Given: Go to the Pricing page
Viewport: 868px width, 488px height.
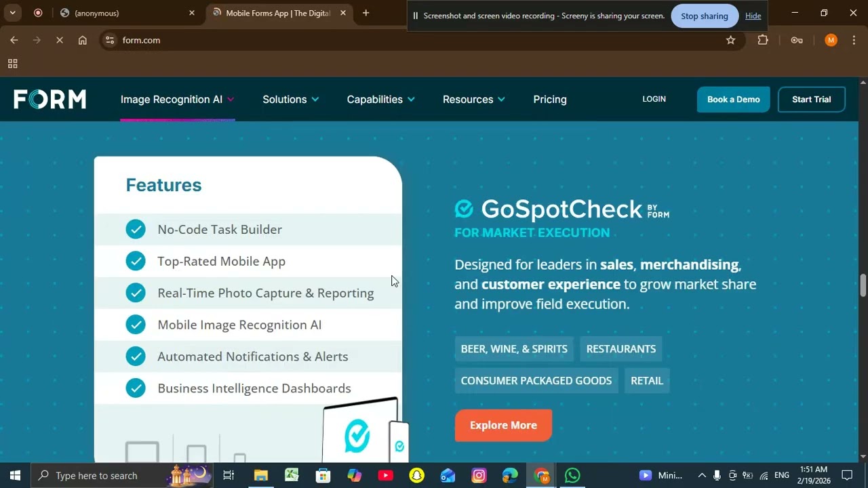Looking at the screenshot, I should 550,99.
